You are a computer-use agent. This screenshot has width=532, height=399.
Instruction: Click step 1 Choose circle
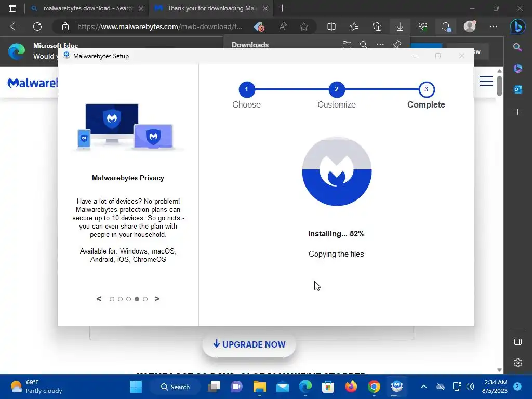coord(247,89)
